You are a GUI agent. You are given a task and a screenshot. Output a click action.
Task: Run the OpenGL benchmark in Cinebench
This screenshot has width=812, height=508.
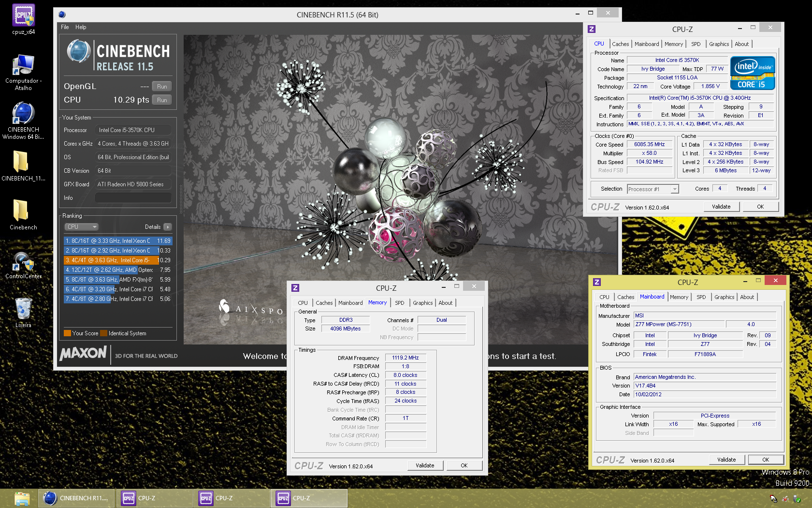tap(162, 87)
